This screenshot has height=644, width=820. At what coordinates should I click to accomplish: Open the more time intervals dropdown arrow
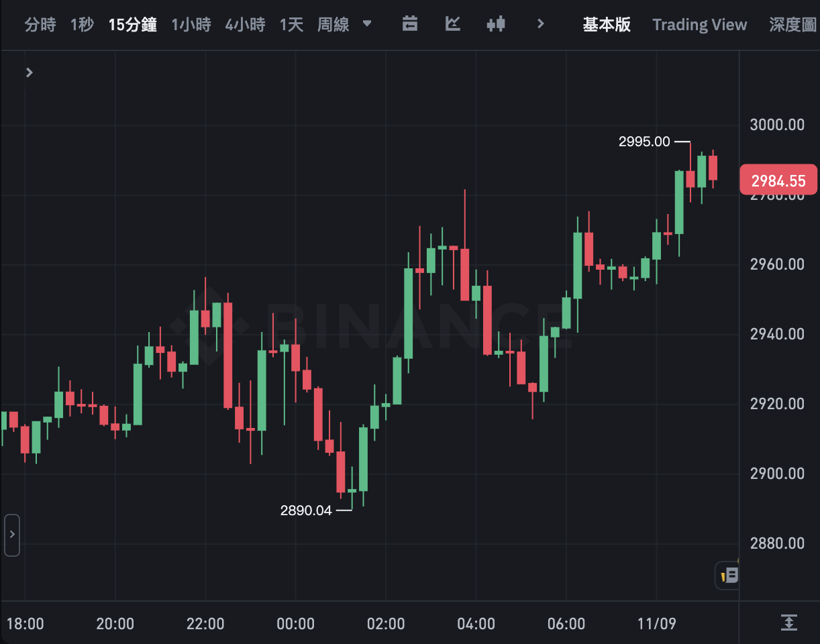point(366,24)
